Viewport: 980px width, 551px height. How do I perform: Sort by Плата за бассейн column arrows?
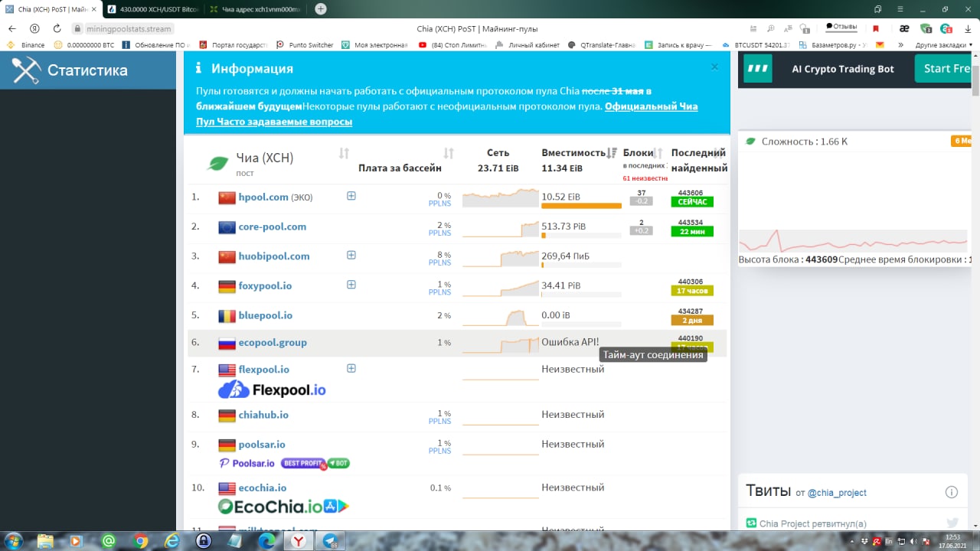pyautogui.click(x=449, y=154)
